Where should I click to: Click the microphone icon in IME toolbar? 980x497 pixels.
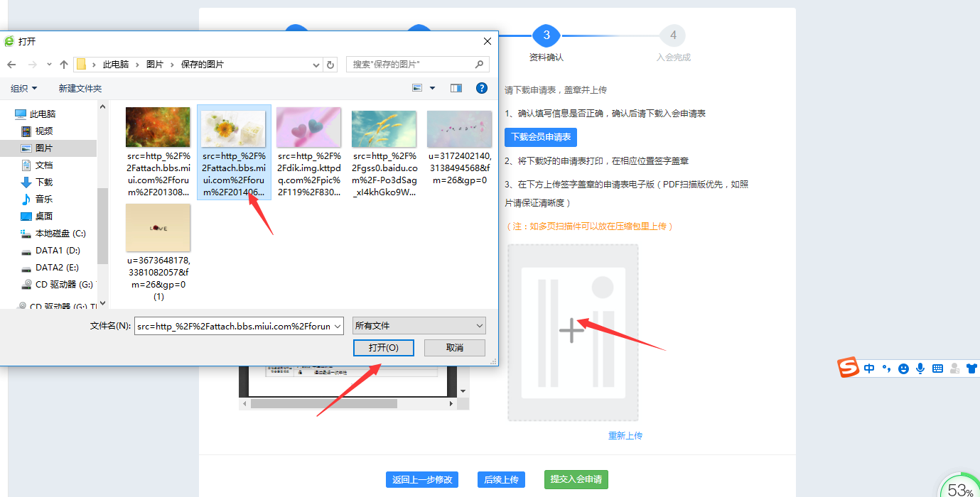(x=920, y=368)
